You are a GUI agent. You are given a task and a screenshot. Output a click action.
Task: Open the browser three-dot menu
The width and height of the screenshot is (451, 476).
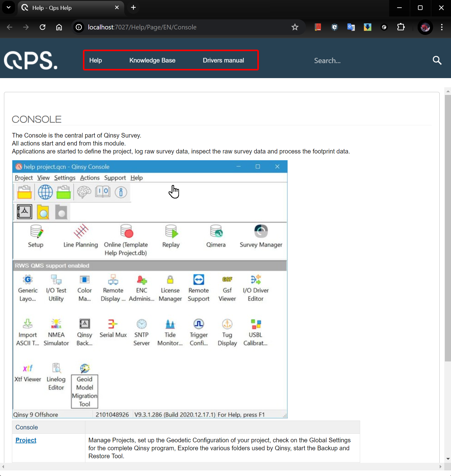[442, 27]
